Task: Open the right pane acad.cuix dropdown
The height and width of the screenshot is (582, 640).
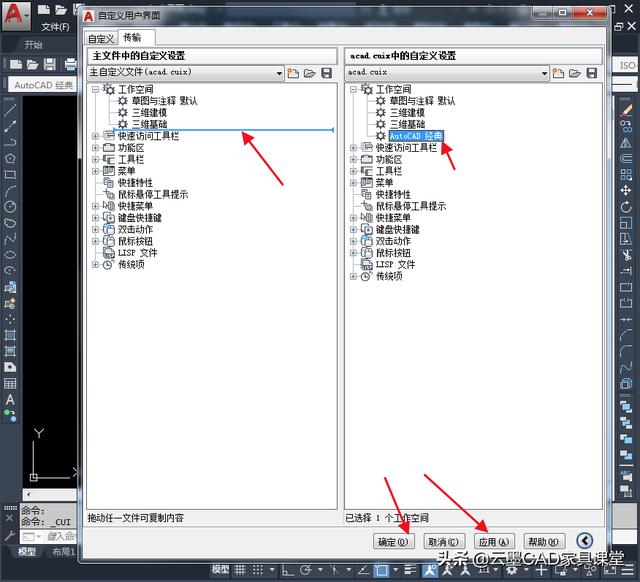Action: click(447, 73)
